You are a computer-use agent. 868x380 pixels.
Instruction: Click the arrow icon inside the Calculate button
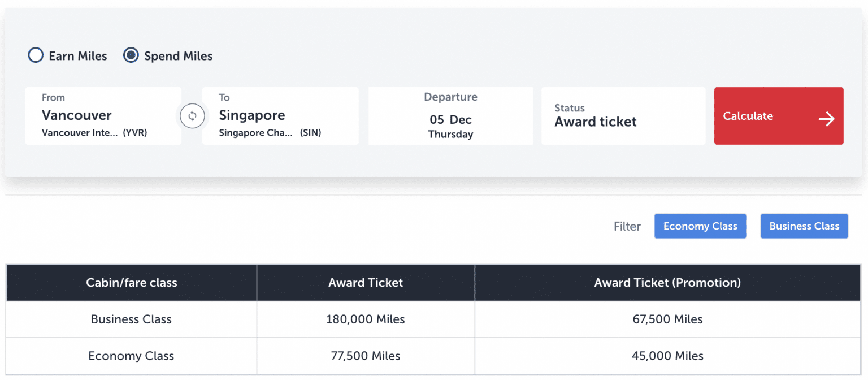click(x=827, y=119)
